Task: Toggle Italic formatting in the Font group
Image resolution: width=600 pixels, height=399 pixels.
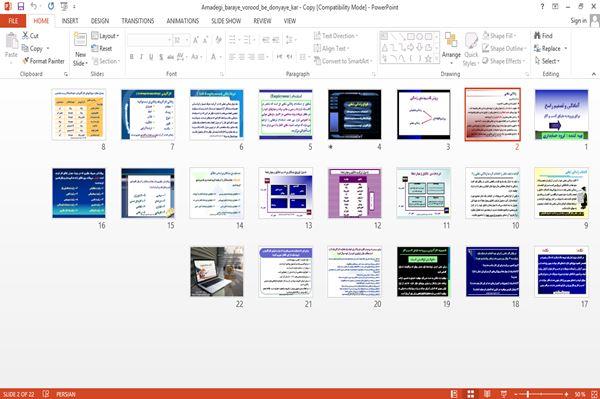Action: (141, 57)
